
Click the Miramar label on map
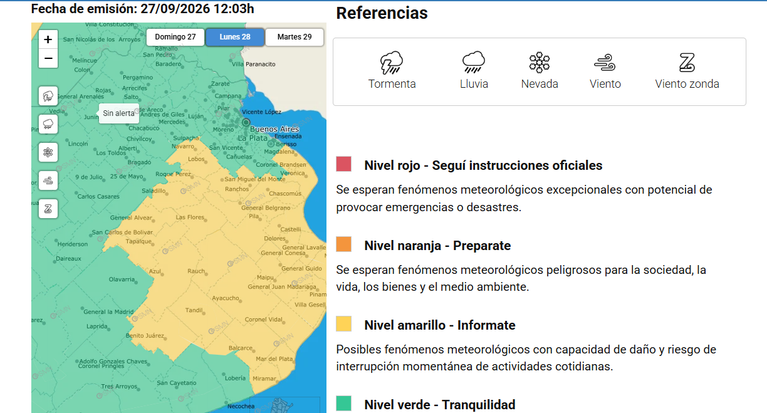tap(264, 378)
